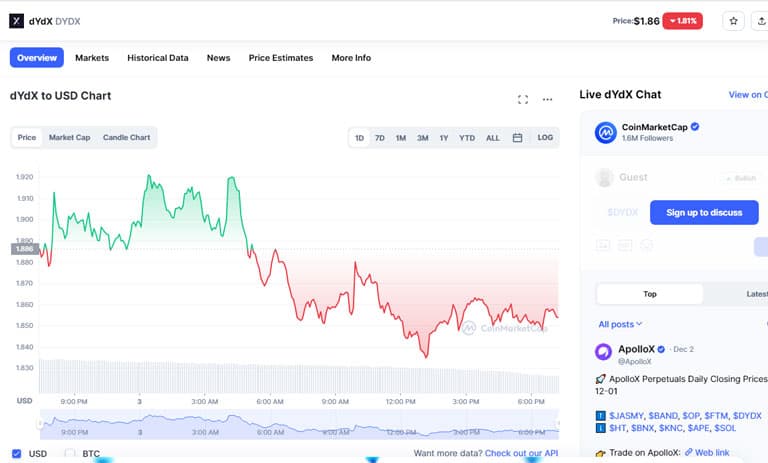768x463 pixels.
Task: Click the $JASMY ticker link
Action: (626, 415)
